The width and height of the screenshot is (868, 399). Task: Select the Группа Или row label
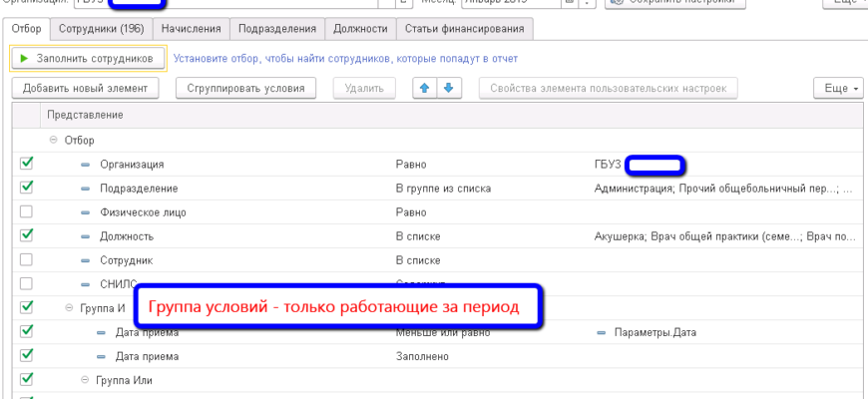coord(124,381)
